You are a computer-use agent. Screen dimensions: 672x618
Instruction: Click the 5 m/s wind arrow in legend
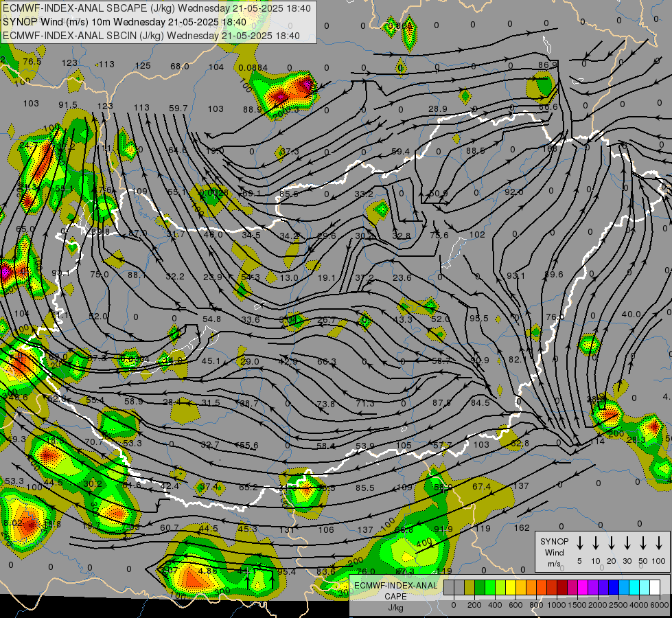(x=580, y=543)
